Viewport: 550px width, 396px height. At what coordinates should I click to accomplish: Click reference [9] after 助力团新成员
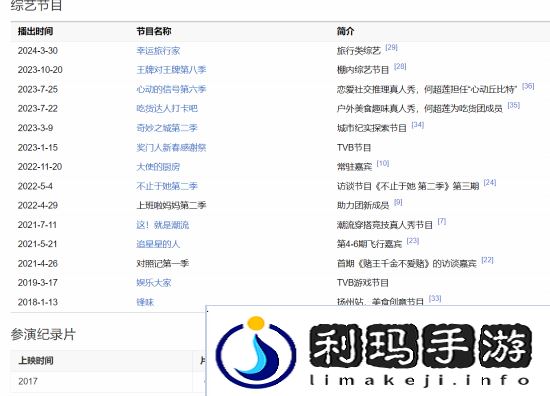398,202
